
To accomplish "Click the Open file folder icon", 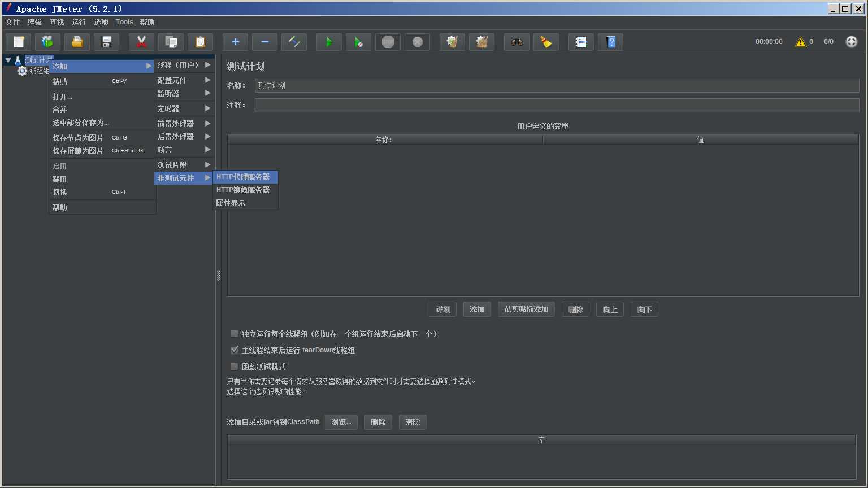I will point(77,42).
